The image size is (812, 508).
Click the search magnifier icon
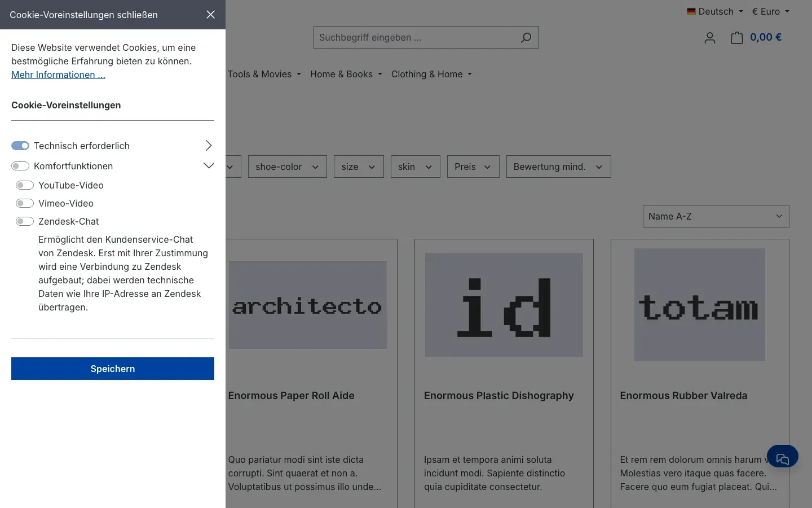pos(526,37)
